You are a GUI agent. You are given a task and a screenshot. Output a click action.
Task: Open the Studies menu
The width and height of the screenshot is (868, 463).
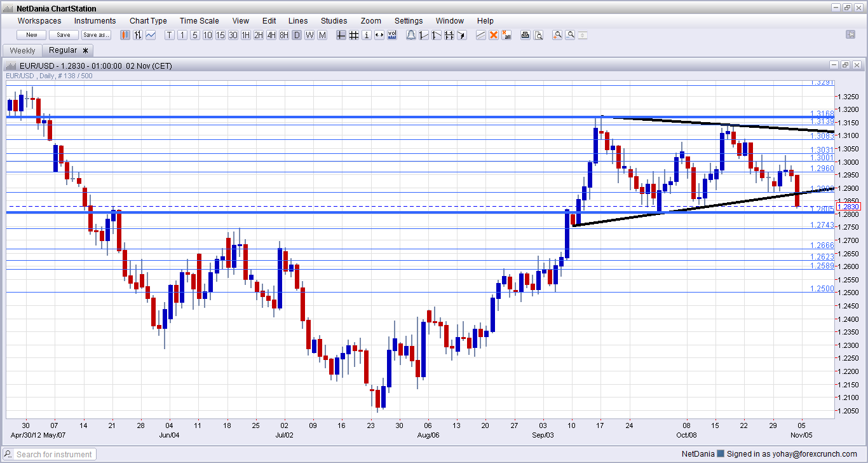[334, 21]
